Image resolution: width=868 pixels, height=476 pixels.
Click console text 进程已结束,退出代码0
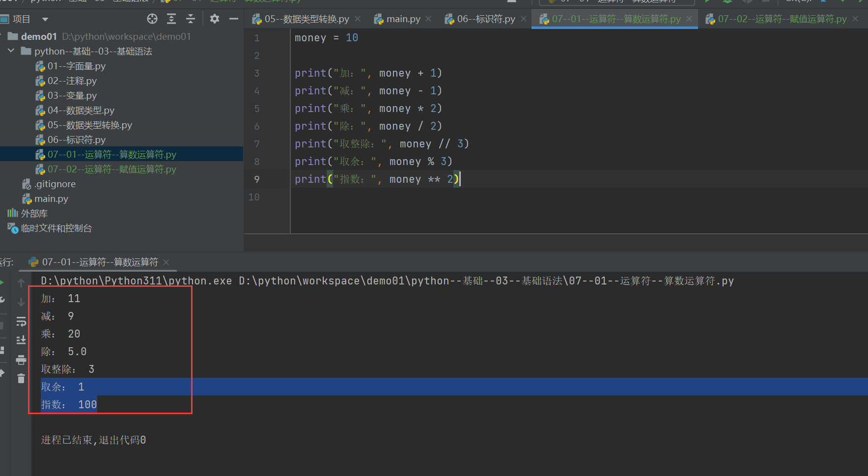pos(93,440)
